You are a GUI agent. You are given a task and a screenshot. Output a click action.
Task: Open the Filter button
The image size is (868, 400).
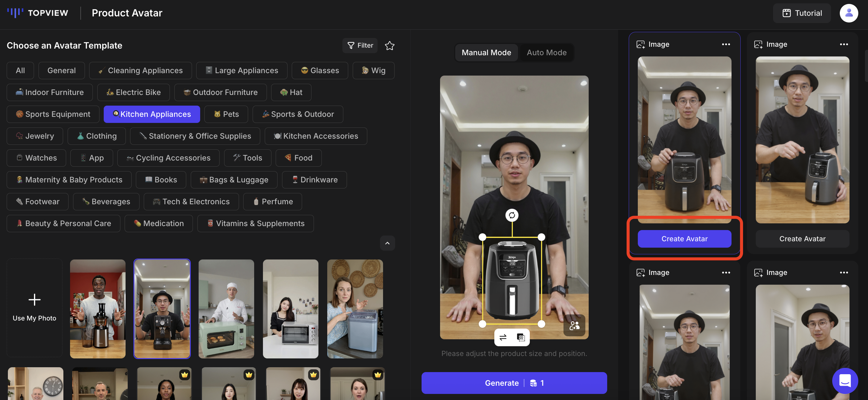(360, 46)
